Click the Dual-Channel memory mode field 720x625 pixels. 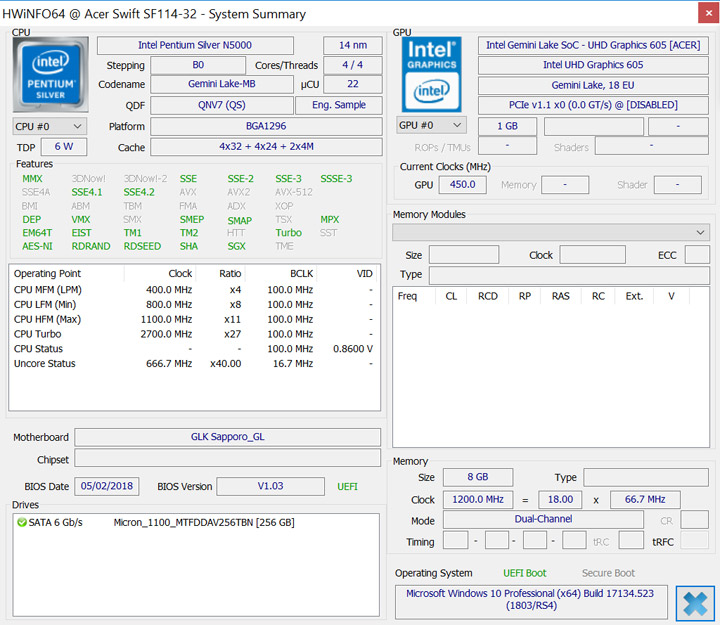(x=543, y=521)
